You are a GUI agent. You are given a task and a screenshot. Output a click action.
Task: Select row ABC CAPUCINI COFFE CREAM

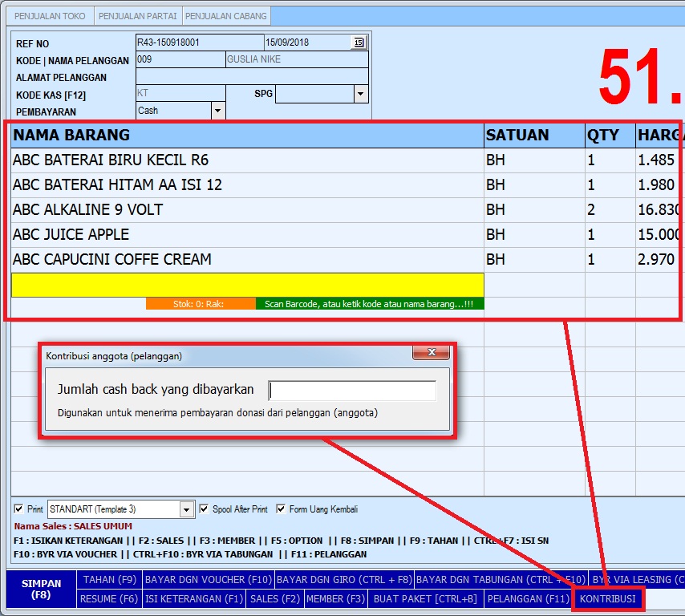(x=247, y=260)
